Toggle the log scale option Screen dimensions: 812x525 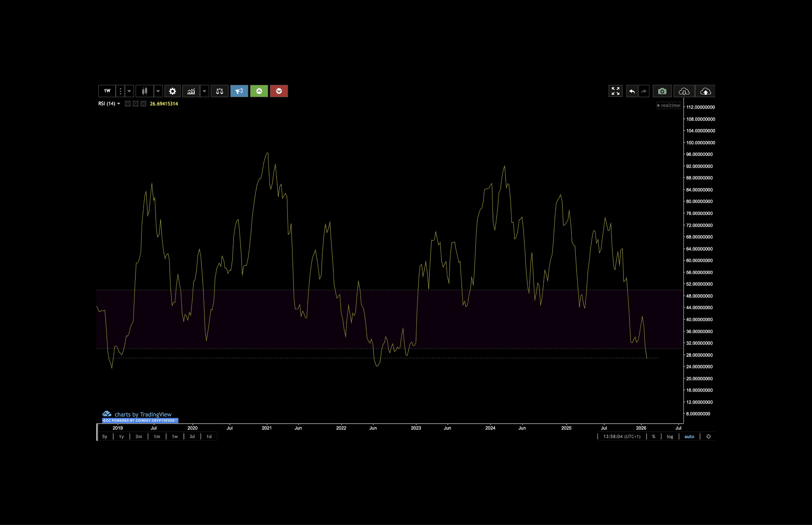pyautogui.click(x=670, y=437)
